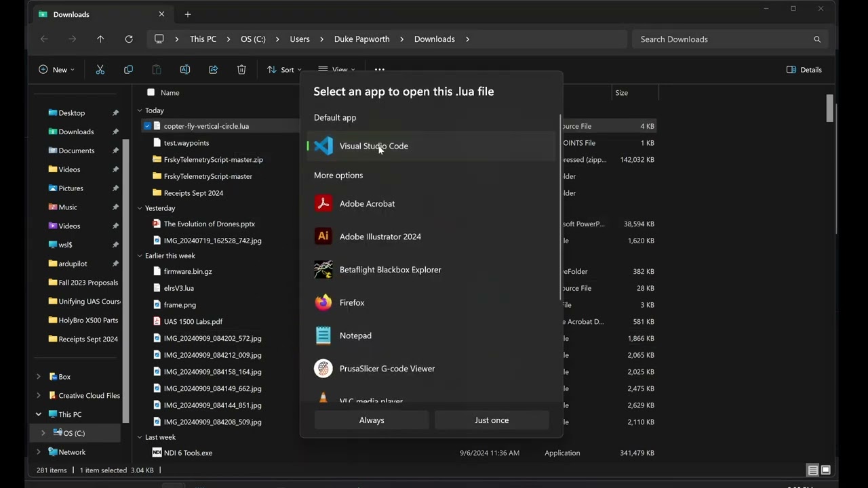
Task: Cut the selected file
Action: click(x=100, y=70)
